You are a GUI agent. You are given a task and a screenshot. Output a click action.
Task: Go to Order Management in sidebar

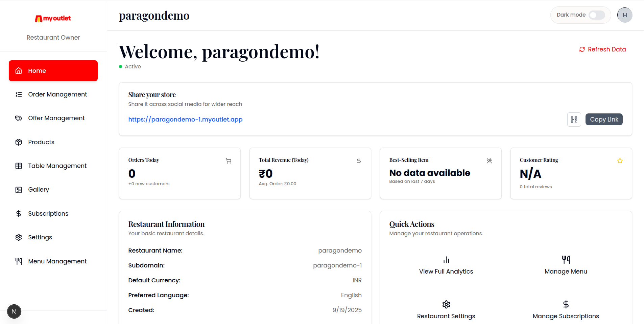57,94
